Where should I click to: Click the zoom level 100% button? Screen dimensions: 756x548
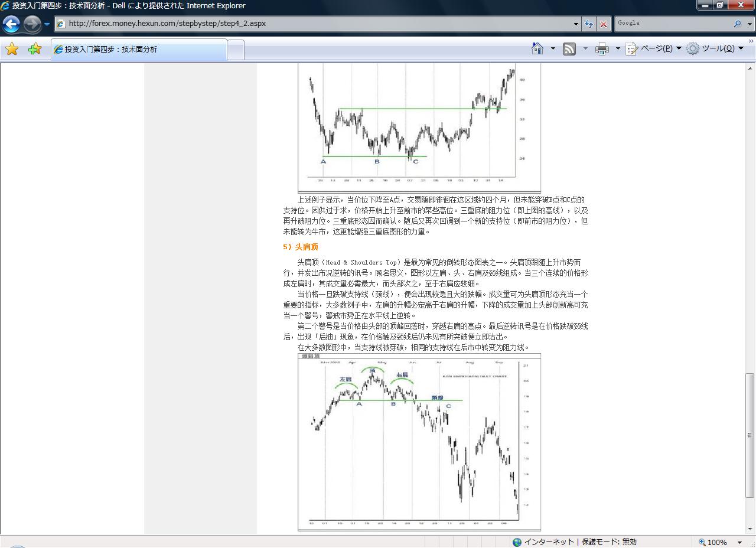(713, 542)
